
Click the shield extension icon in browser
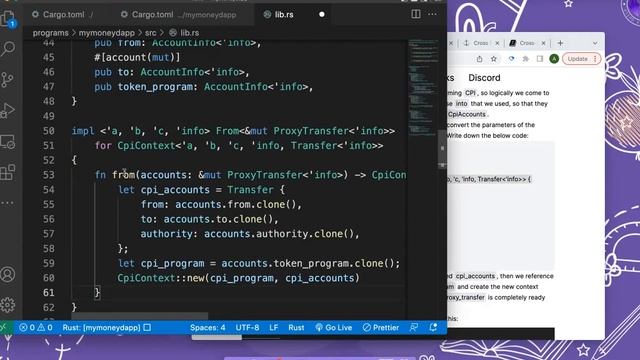click(511, 59)
